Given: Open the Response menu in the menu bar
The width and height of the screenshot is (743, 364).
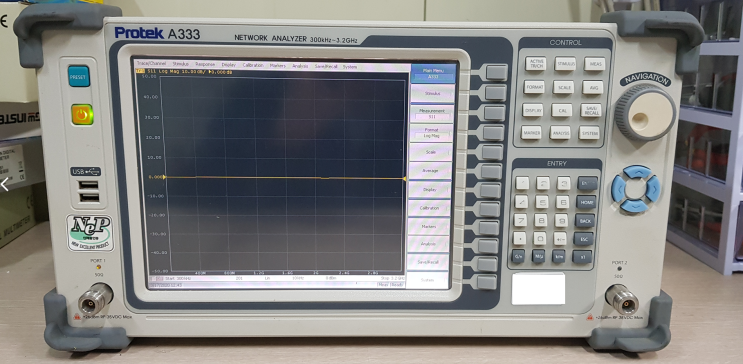Looking at the screenshot, I should coord(205,64).
